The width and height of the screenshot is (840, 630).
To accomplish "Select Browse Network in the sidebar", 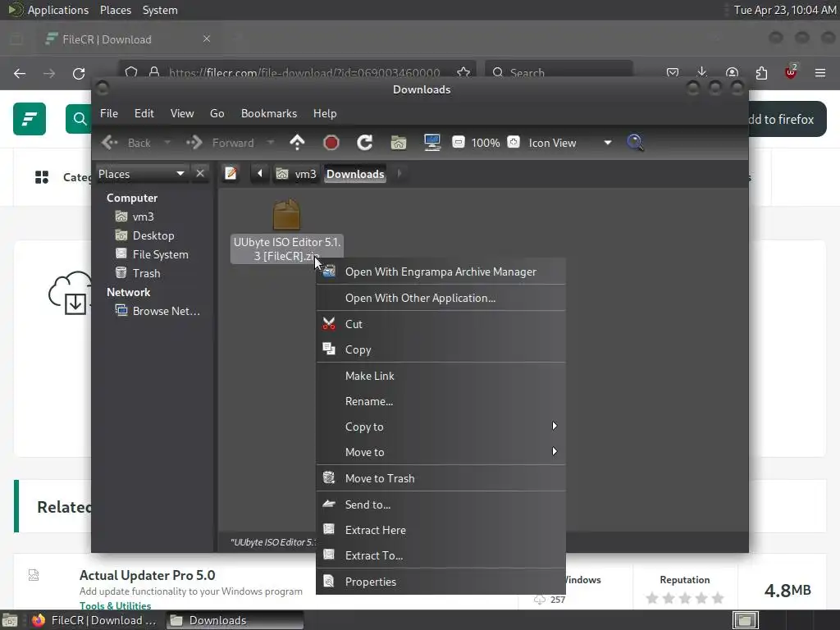I will tap(166, 311).
